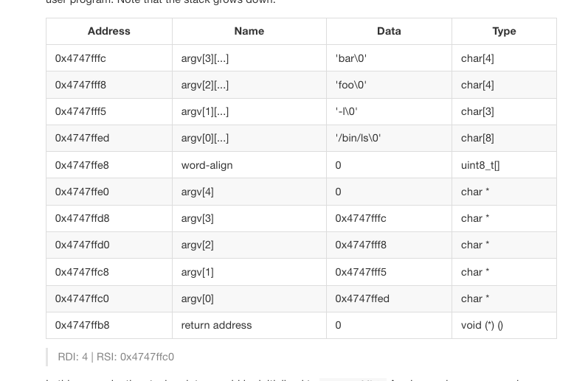Select address cell 0x4747ffd8
The width and height of the screenshot is (588, 381).
coord(82,218)
